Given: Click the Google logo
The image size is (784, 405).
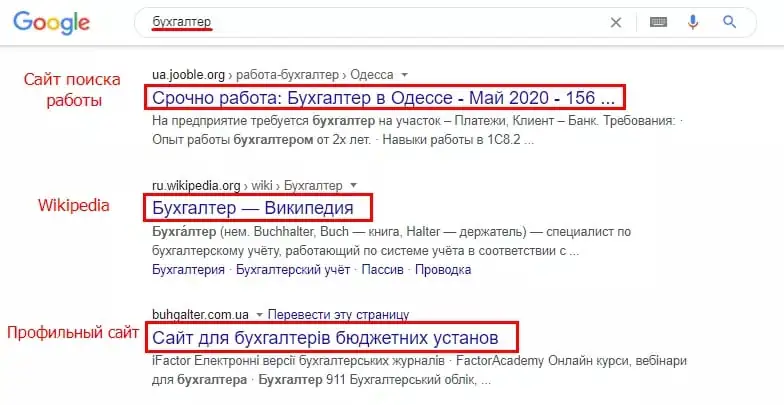Looking at the screenshot, I should click(52, 23).
